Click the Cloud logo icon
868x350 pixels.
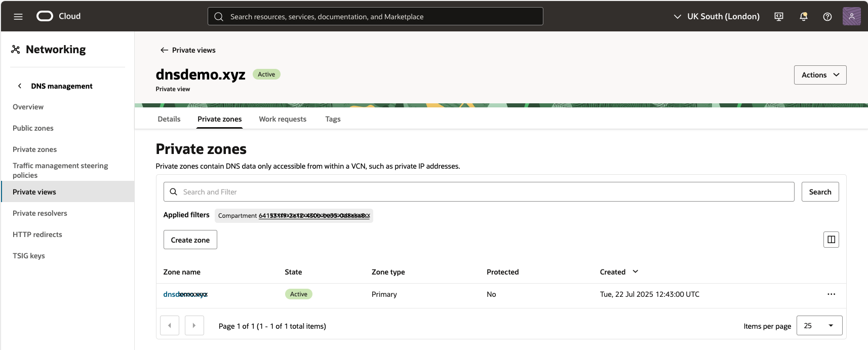45,16
